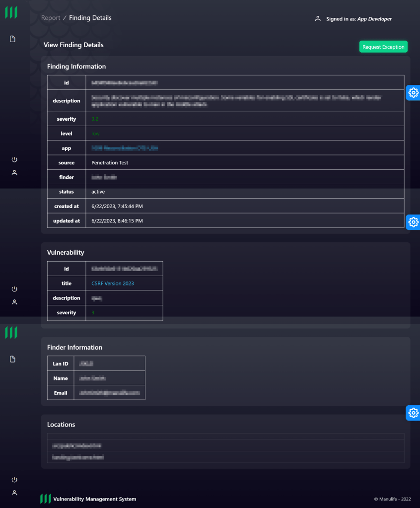Click the Request Exception button
The image size is (420, 508).
383,47
